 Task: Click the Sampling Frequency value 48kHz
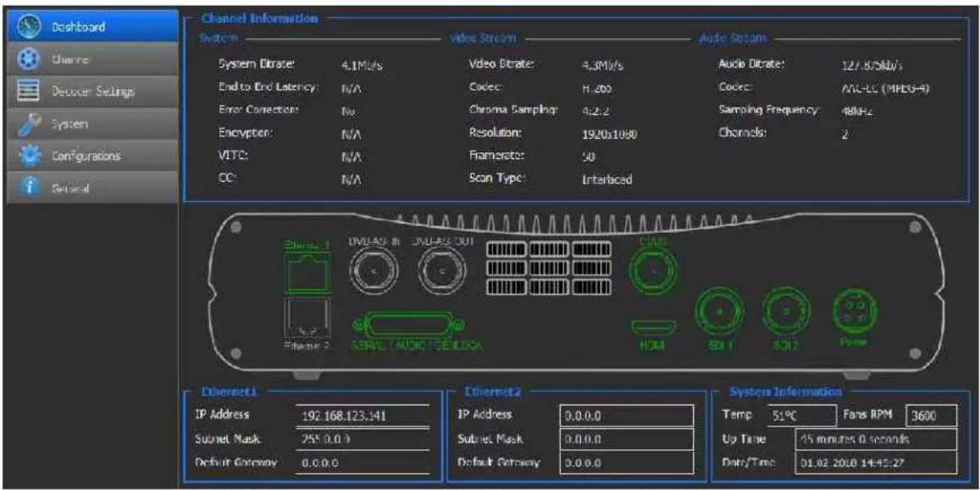857,112
